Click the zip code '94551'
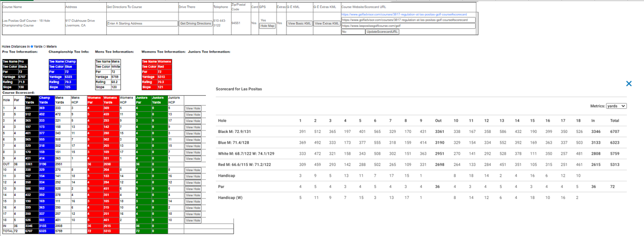This screenshot has height=236, width=644. (x=236, y=23)
